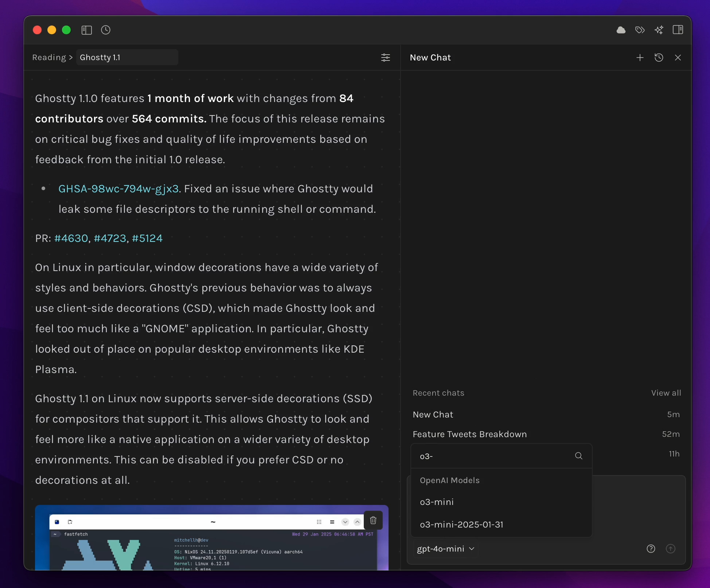
Task: Click View all recent chats
Action: pyautogui.click(x=666, y=393)
